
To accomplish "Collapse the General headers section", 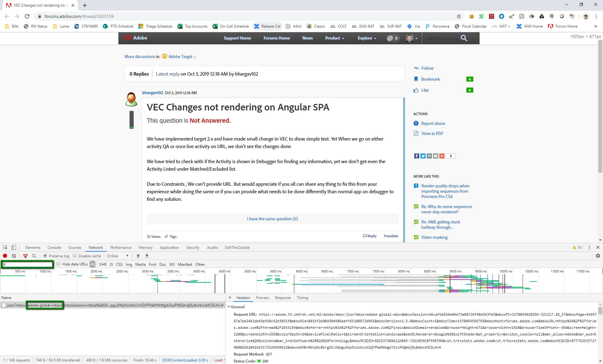I will click(x=229, y=307).
